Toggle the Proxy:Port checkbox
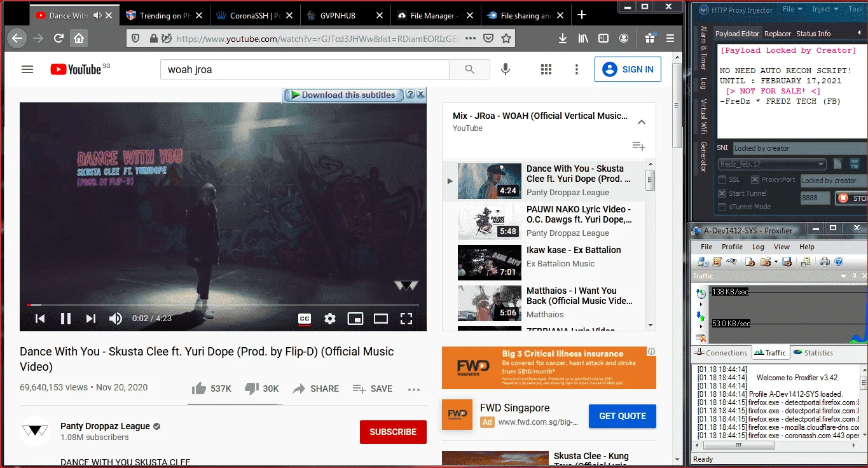Viewport: 868px width, 468px height. pos(755,180)
